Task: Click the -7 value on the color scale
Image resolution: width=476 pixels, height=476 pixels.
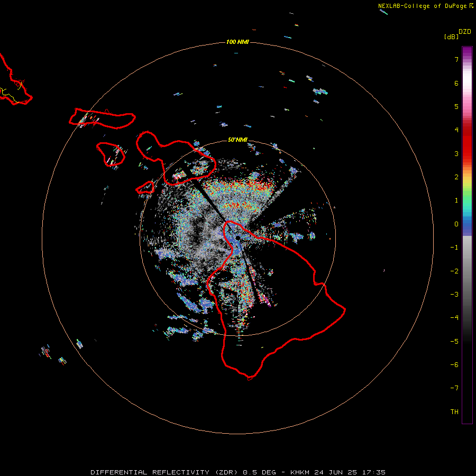Action: (454, 388)
